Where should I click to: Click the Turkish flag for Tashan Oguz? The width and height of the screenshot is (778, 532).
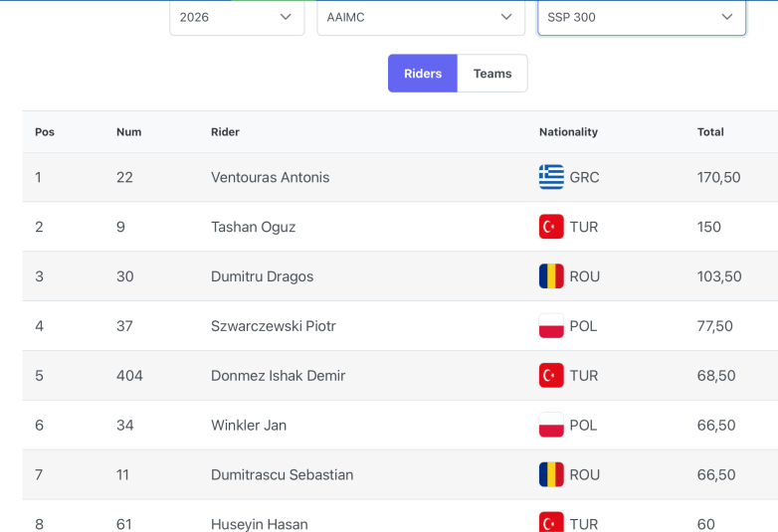pyautogui.click(x=551, y=227)
